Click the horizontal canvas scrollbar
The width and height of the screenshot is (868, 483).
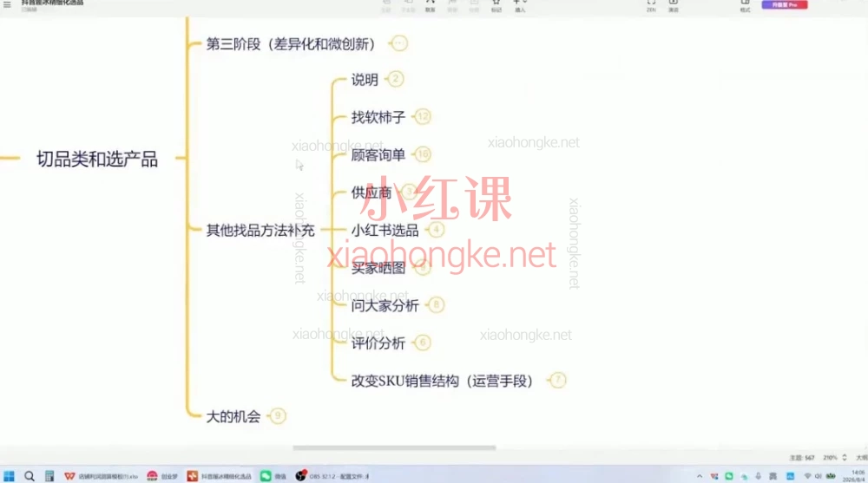coord(394,447)
